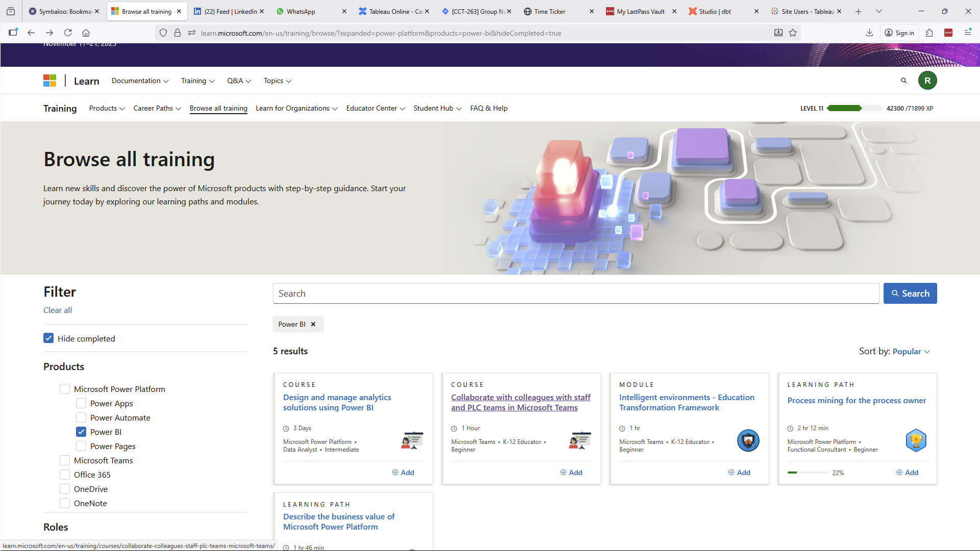The image size is (980, 551).
Task: Open the Products dropdown in Training nav
Action: 107,108
